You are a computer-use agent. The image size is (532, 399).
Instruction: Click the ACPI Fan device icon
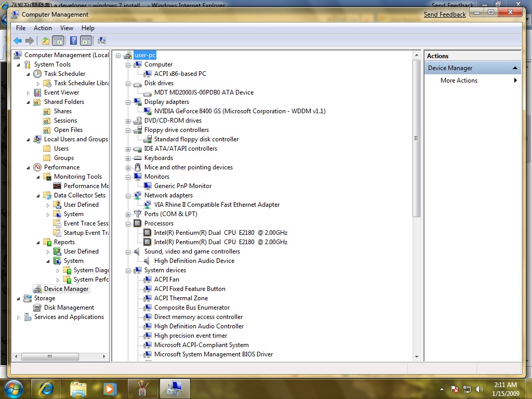(x=148, y=280)
